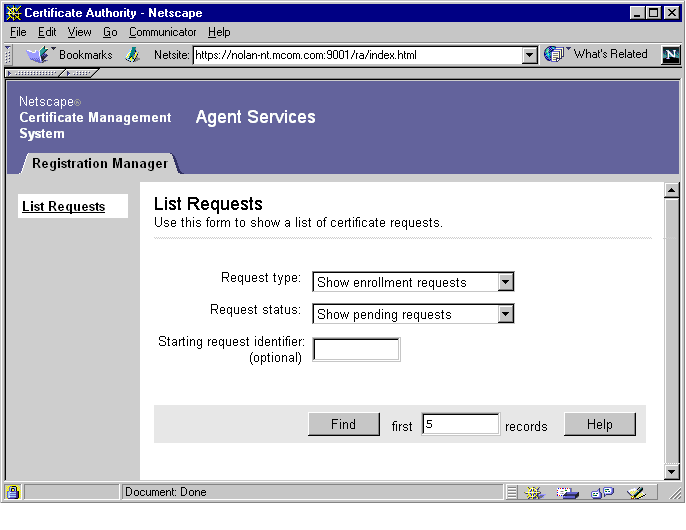The height and width of the screenshot is (530, 686).
Task: Click the Certificate Management System title text
Action: [x=95, y=125]
